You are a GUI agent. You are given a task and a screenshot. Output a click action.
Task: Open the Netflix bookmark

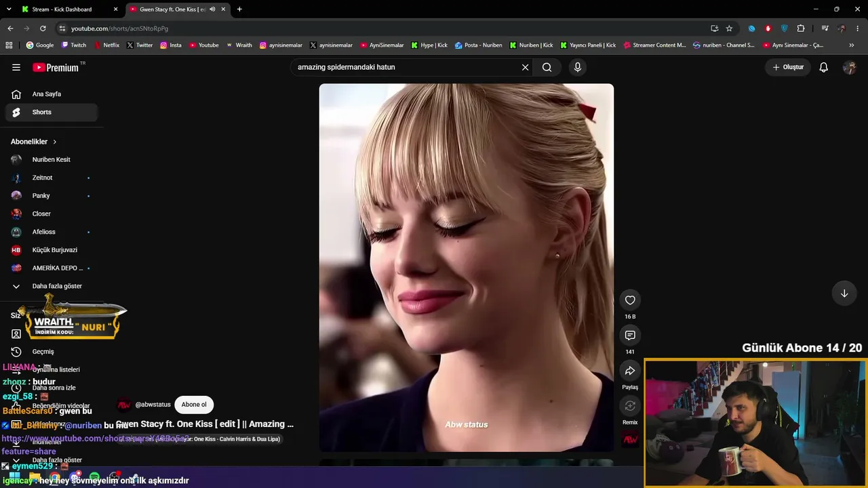pos(106,45)
